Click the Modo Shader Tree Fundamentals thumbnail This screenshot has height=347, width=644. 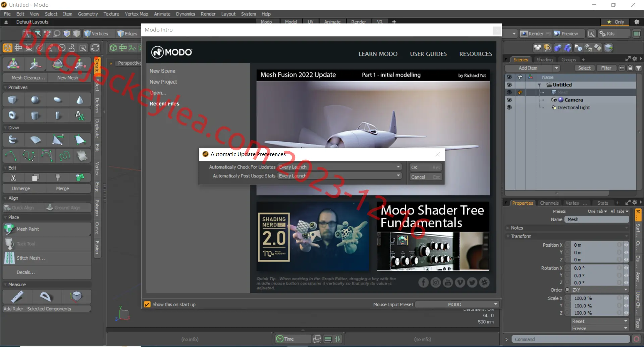[433, 236]
